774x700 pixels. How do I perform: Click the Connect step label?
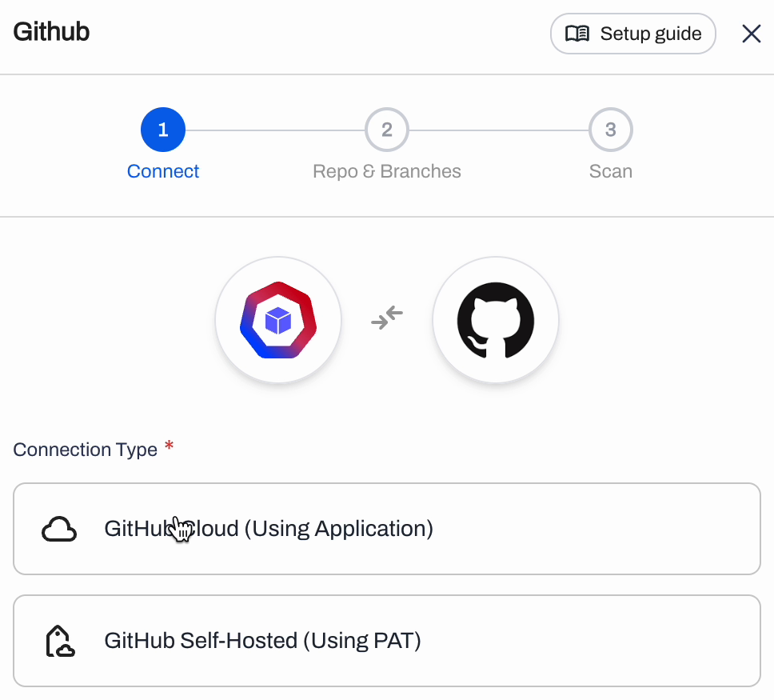pyautogui.click(x=163, y=171)
